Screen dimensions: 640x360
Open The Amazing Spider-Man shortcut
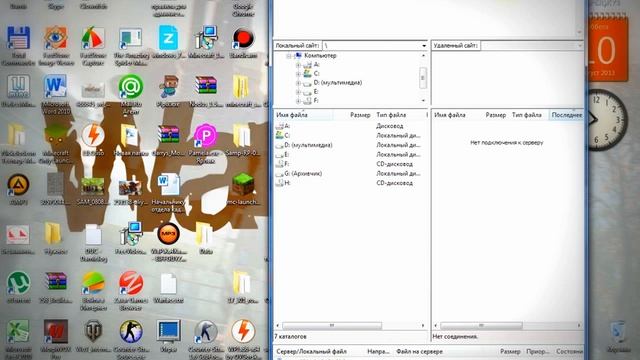[130, 39]
